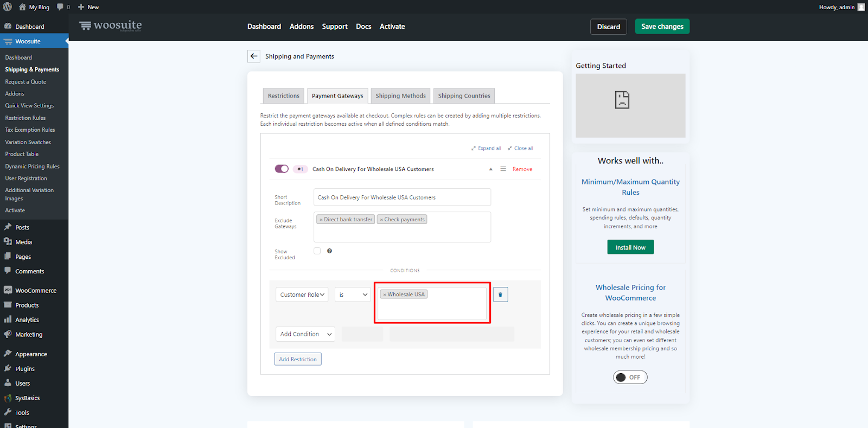This screenshot has width=868, height=428.
Task: Switch to the Shipping Methods tab
Action: point(400,95)
